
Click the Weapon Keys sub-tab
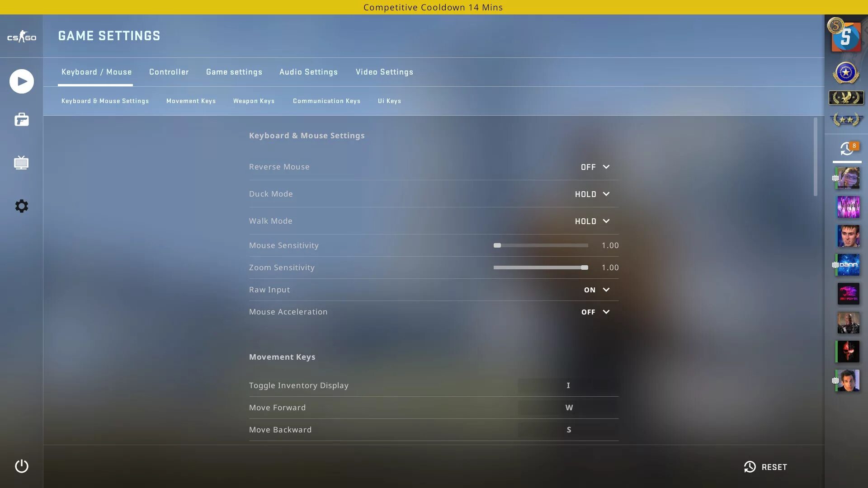click(253, 100)
